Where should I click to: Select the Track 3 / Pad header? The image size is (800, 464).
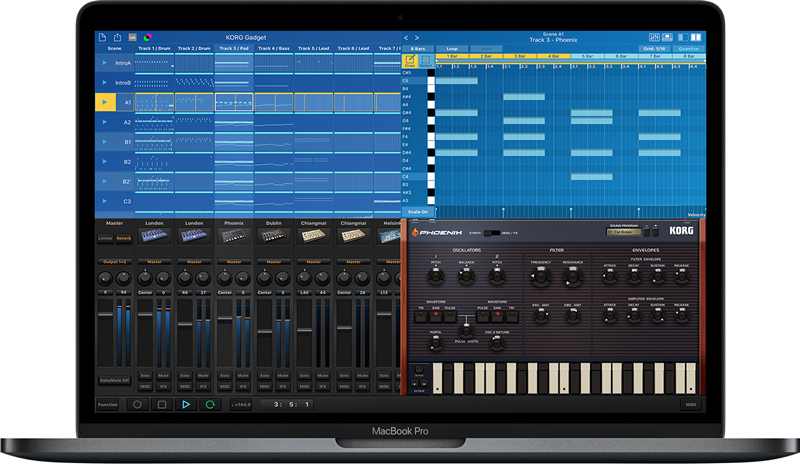click(234, 48)
